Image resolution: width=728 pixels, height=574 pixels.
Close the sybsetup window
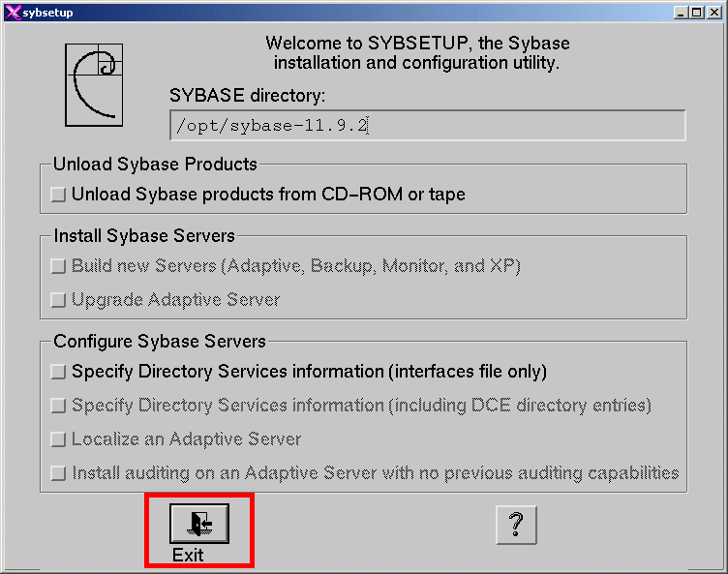(713, 13)
